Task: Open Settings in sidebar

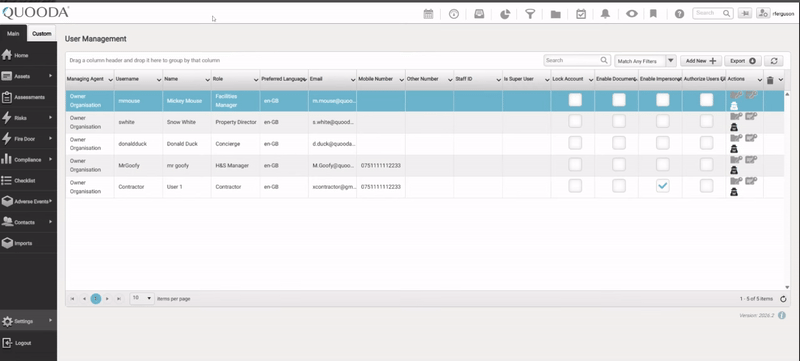Action: point(28,321)
